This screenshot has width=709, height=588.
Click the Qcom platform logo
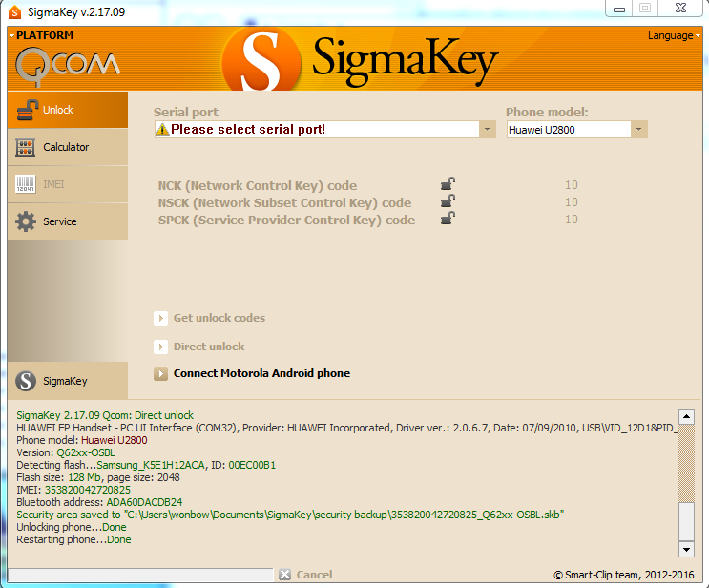(68, 67)
